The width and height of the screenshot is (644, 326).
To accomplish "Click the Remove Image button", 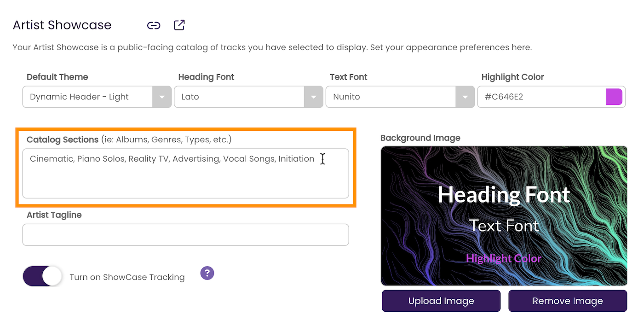I will tap(568, 301).
